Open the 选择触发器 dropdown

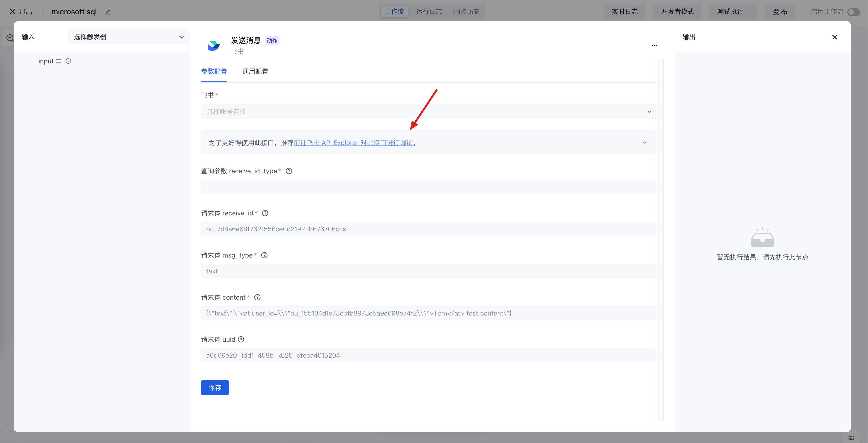tap(129, 37)
